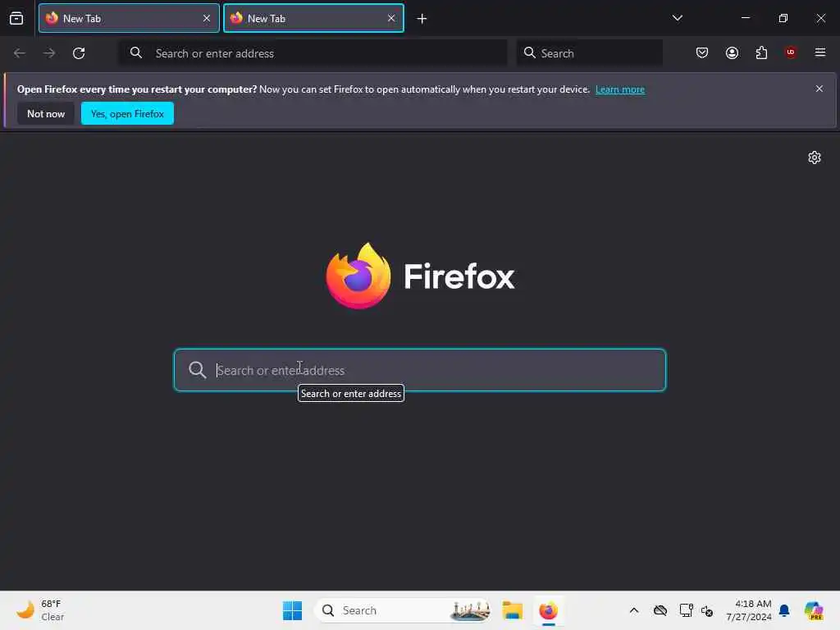Open the Firefox View icon
The height and width of the screenshot is (630, 840).
point(16,18)
